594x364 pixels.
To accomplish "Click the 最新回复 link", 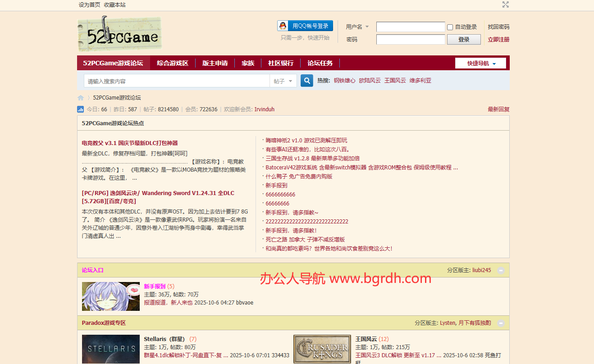I will pos(498,109).
